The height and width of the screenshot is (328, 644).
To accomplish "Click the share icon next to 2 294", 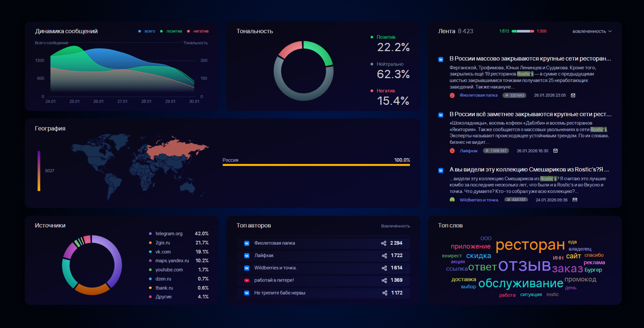I will 384,243.
